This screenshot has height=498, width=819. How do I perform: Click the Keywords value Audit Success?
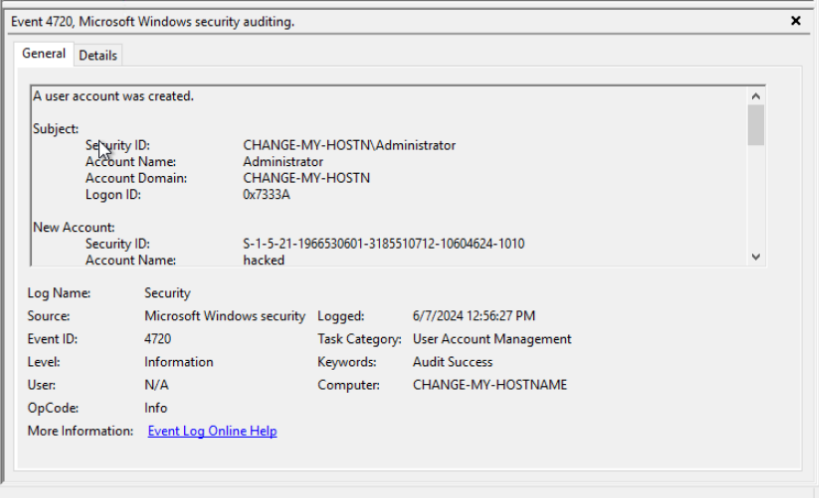click(453, 362)
